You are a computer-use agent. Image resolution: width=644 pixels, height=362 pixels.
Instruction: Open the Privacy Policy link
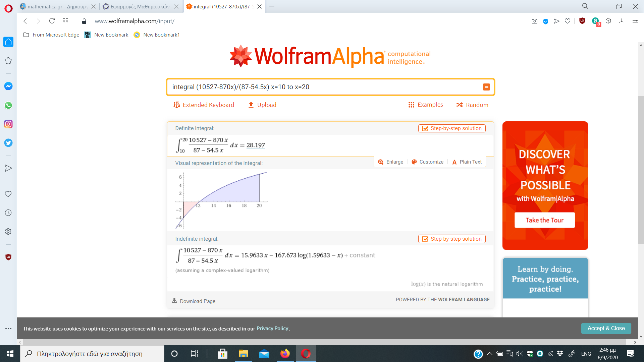tap(272, 328)
